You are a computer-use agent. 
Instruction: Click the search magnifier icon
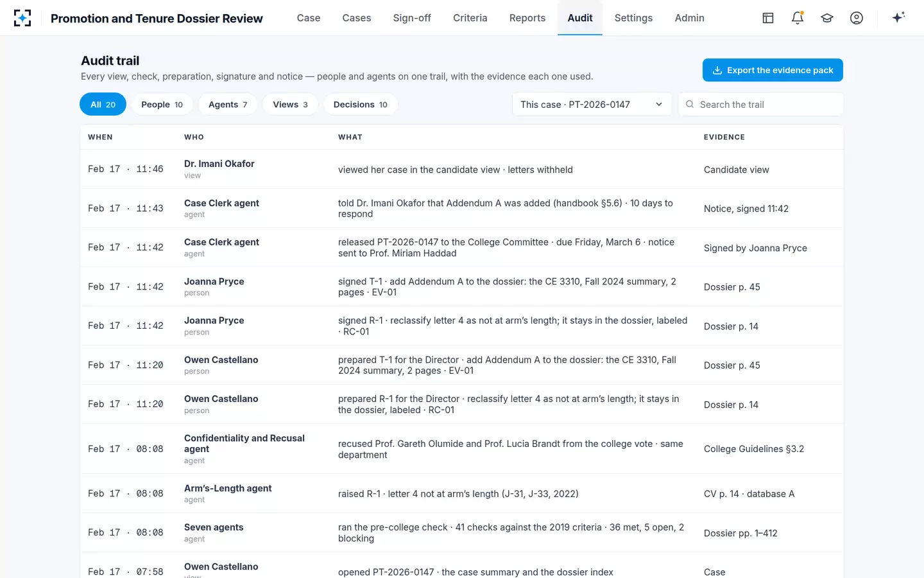pyautogui.click(x=690, y=104)
